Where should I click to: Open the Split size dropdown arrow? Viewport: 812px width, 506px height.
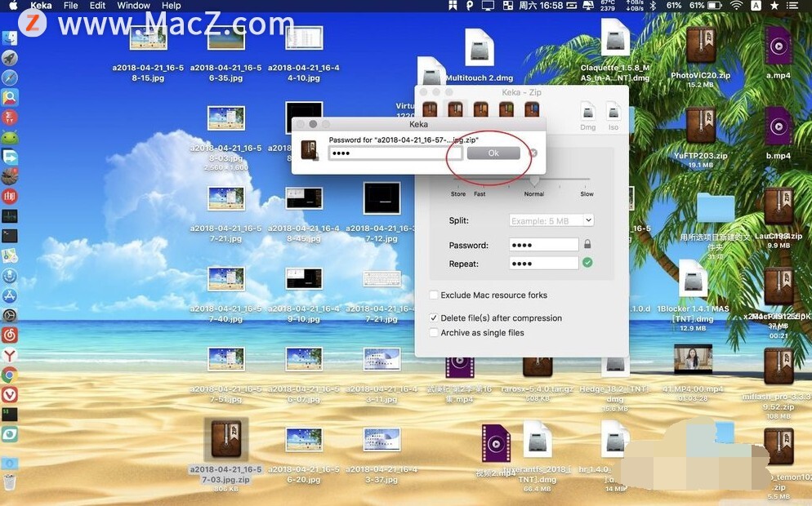point(588,220)
